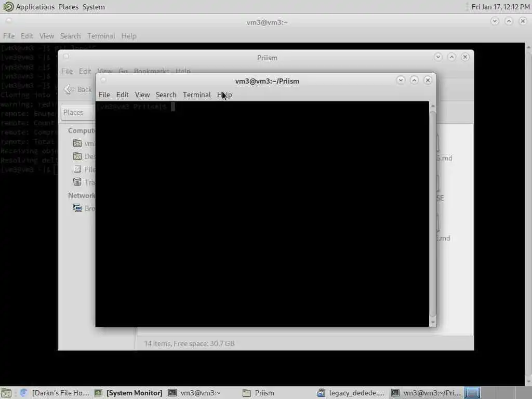
Task: Open Help menu in Priism file manager
Action: 183,71
